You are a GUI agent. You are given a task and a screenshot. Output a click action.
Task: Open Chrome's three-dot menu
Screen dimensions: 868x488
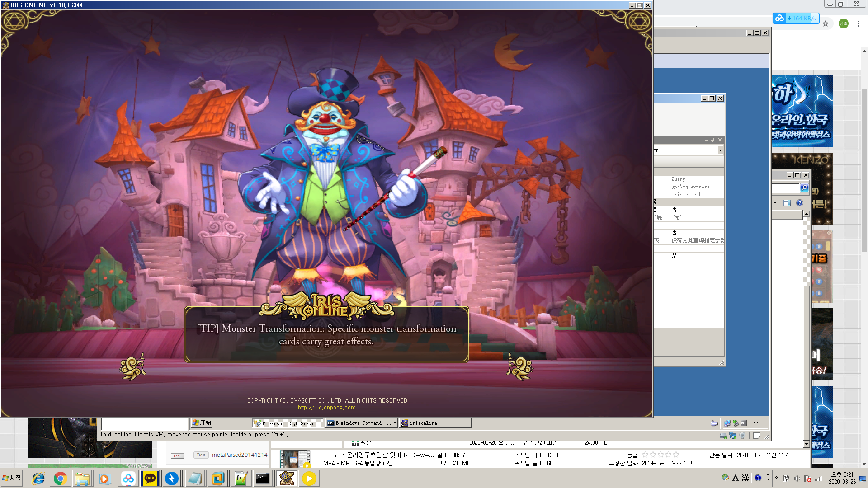click(858, 23)
